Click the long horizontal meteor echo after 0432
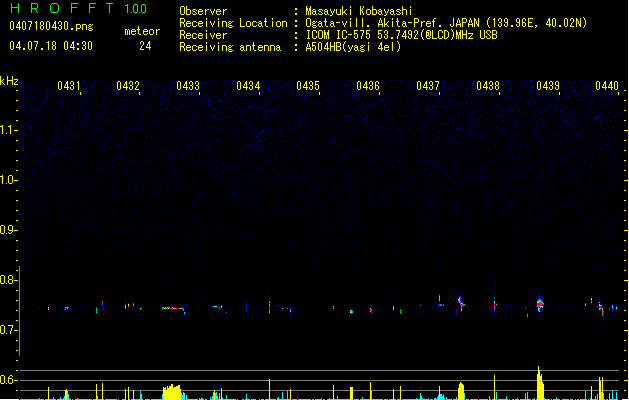Image resolution: width=629 pixels, height=400 pixels. click(173, 308)
